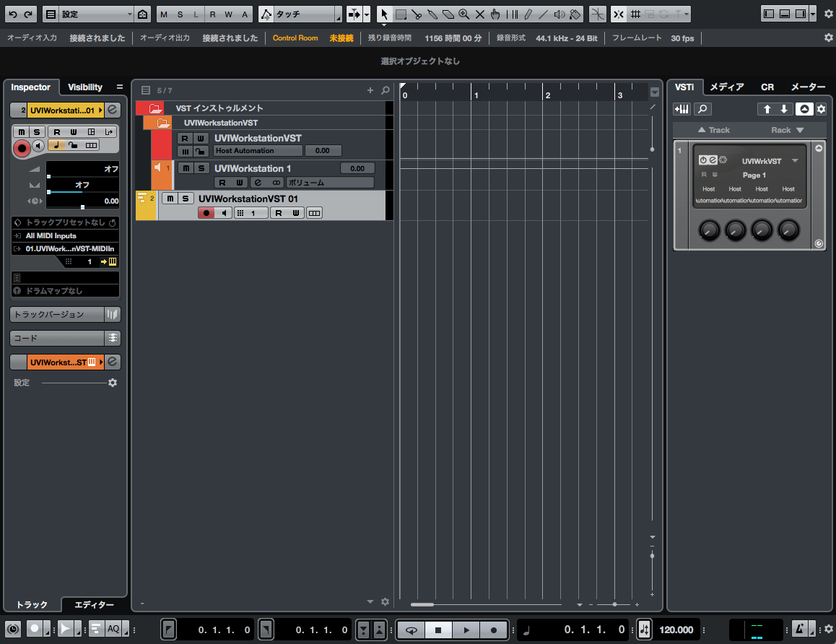The width and height of the screenshot is (836, 644).
Task: Mute the UVIWorkstationVST 01 track
Action: click(170, 199)
